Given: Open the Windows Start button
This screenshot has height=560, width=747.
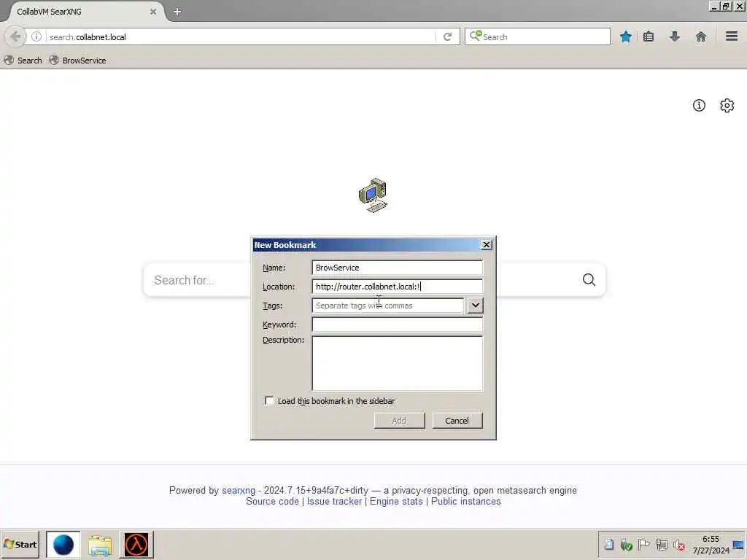Looking at the screenshot, I should (x=20, y=544).
